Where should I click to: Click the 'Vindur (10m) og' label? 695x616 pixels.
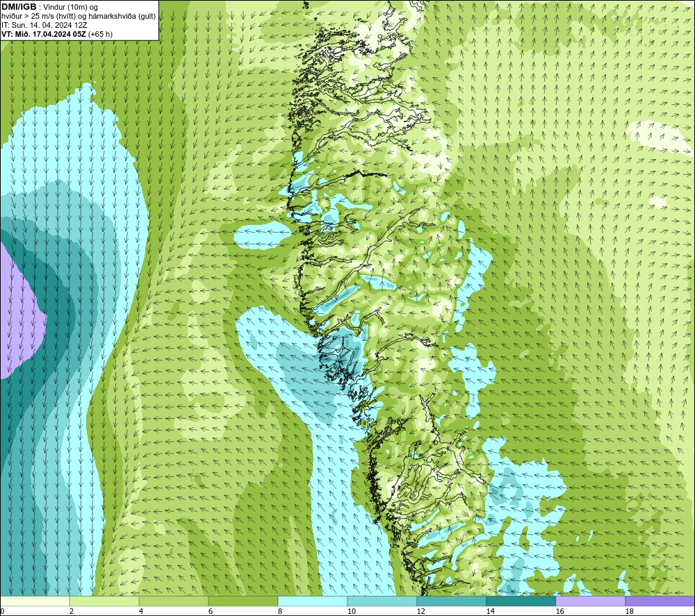point(70,8)
